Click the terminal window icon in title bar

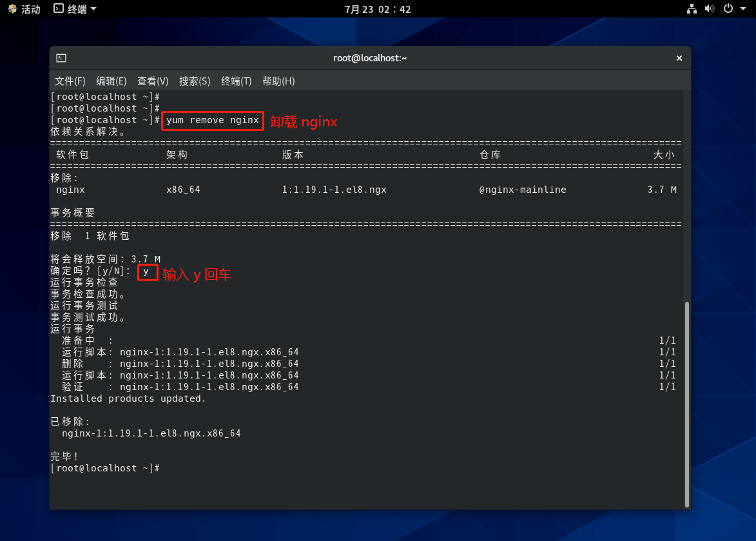click(x=61, y=58)
